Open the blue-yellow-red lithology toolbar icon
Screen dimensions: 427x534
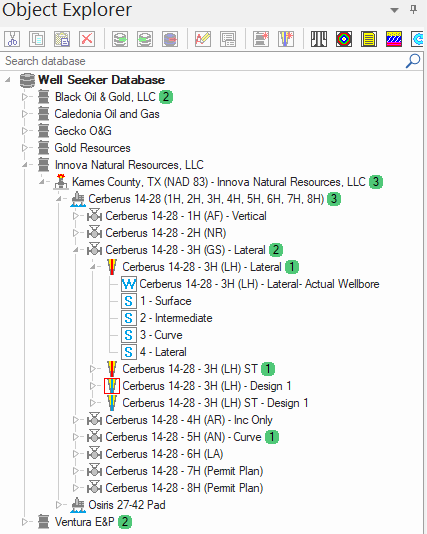394,39
